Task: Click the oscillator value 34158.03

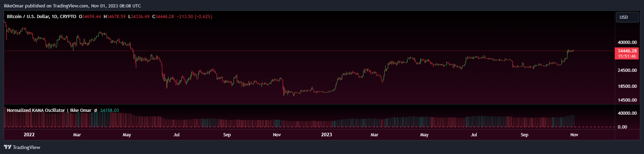Action: [x=109, y=110]
